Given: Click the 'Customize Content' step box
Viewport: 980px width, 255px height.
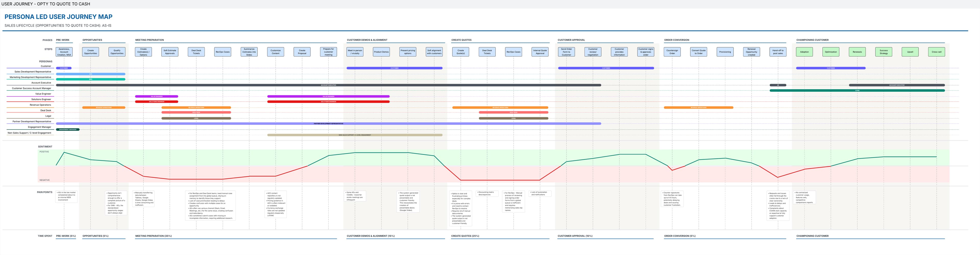Looking at the screenshot, I should [x=276, y=52].
